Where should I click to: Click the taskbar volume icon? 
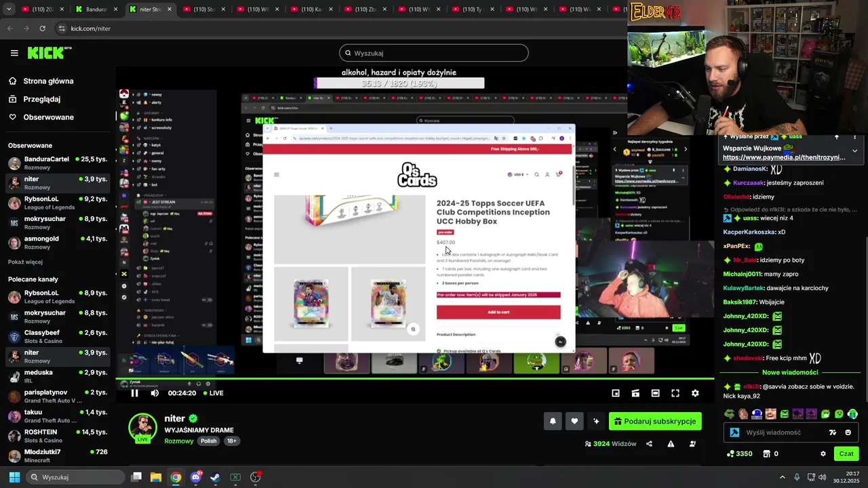[x=822, y=477]
